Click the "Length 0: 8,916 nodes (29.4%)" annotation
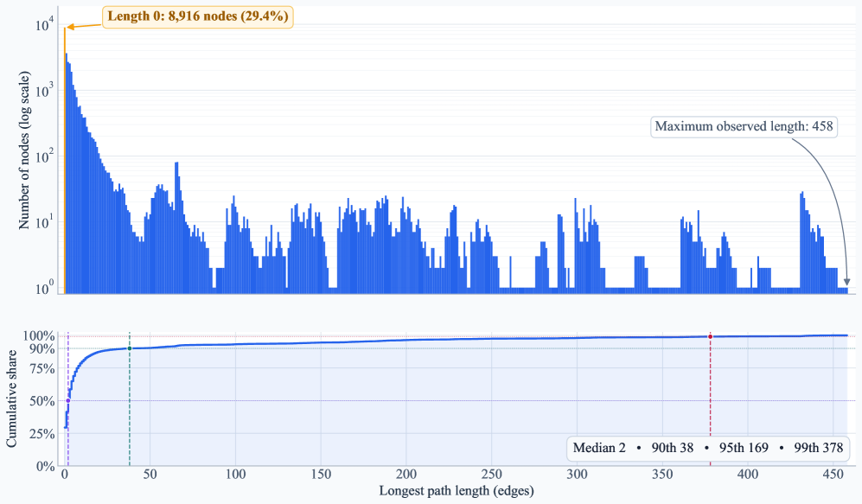This screenshot has height=504, width=862. (x=198, y=16)
